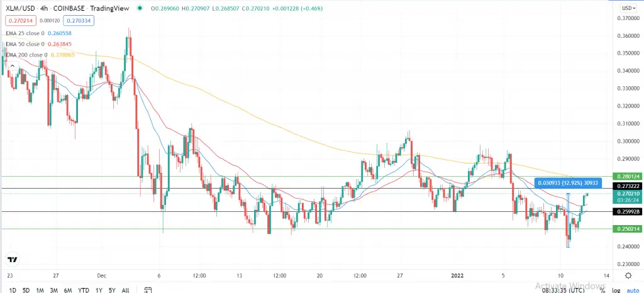644x293 pixels.
Task: Select the 5D time range
Action: [26, 290]
